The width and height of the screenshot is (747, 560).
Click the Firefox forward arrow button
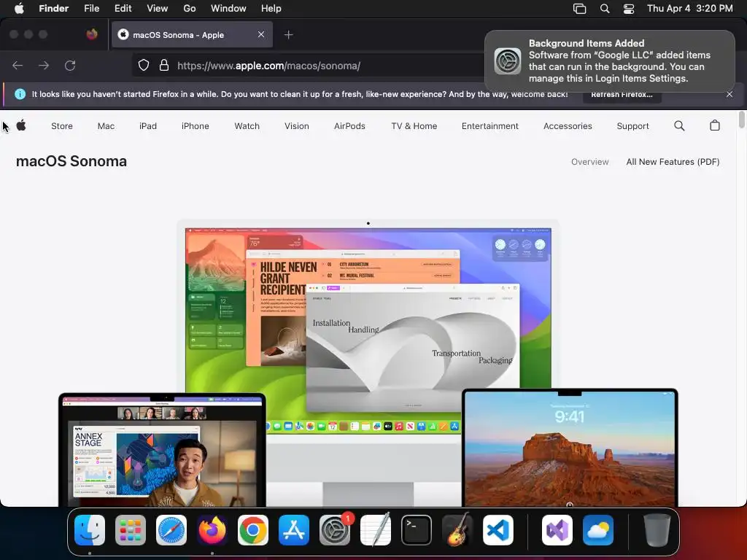tap(44, 65)
